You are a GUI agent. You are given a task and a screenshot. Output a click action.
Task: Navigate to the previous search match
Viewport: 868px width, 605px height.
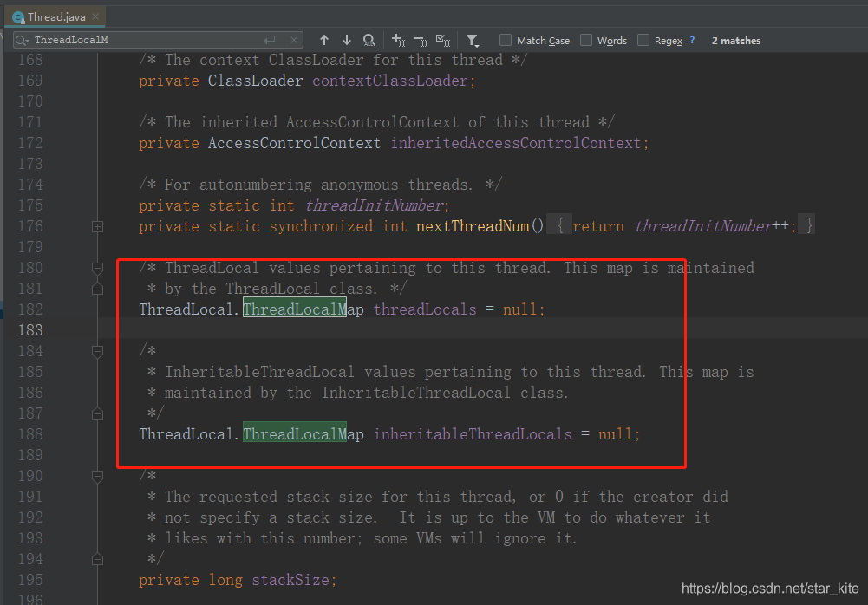pyautogui.click(x=323, y=40)
